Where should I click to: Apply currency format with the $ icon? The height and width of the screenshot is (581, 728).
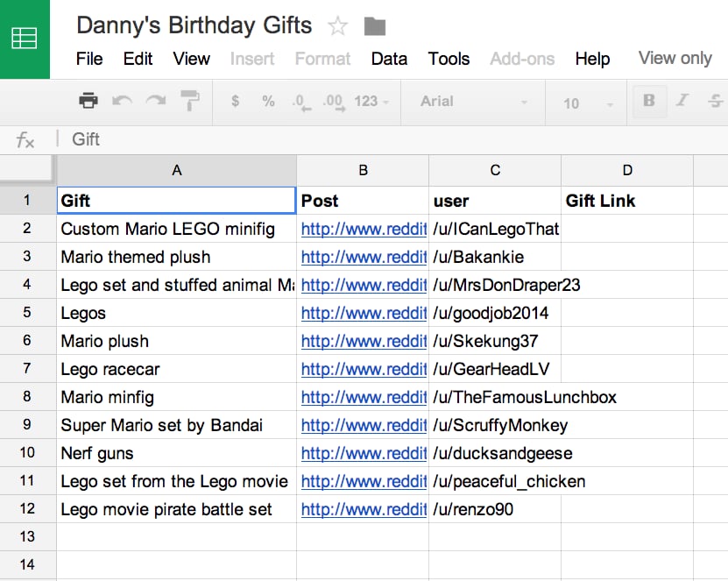(235, 101)
